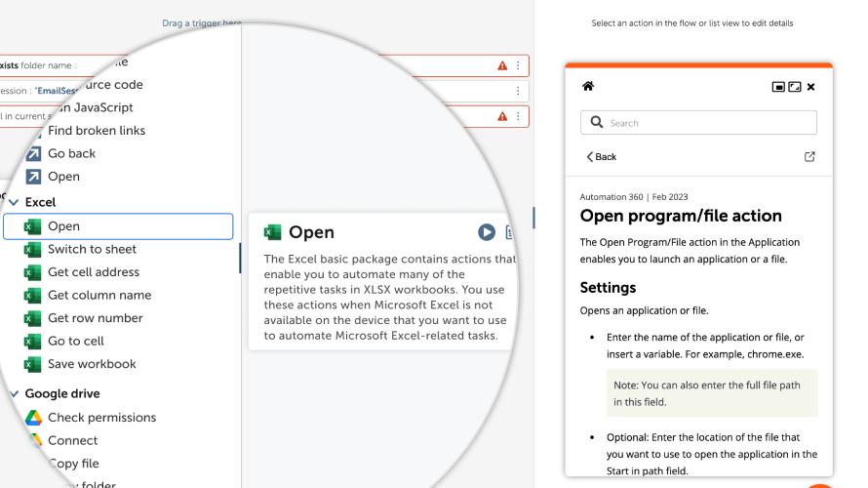This screenshot has height=488, width=868.
Task: Dock the help panel with minimize-view icon
Action: click(x=778, y=87)
